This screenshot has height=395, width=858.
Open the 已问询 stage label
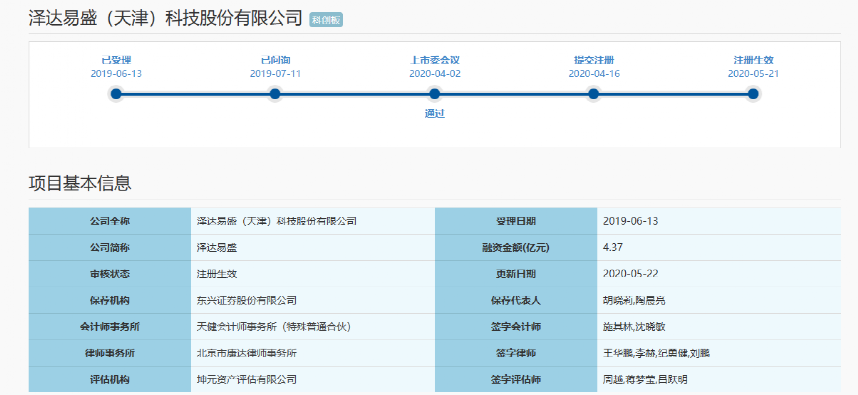click(275, 60)
